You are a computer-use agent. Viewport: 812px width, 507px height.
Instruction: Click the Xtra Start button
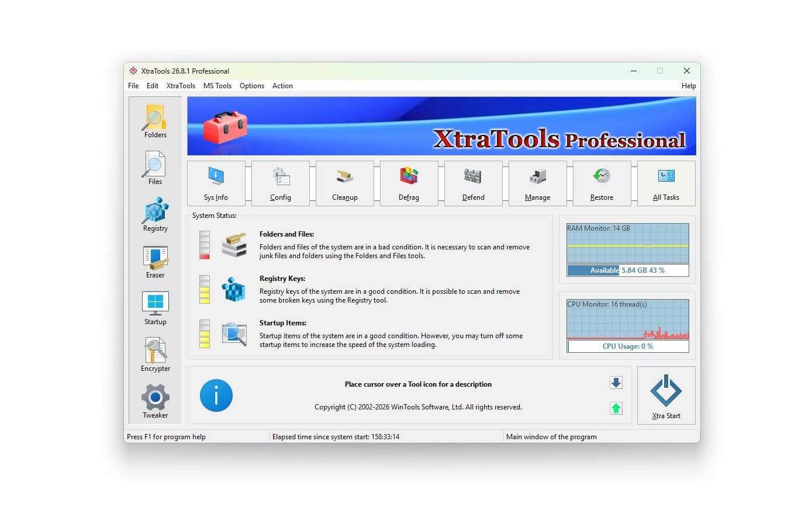click(x=666, y=395)
